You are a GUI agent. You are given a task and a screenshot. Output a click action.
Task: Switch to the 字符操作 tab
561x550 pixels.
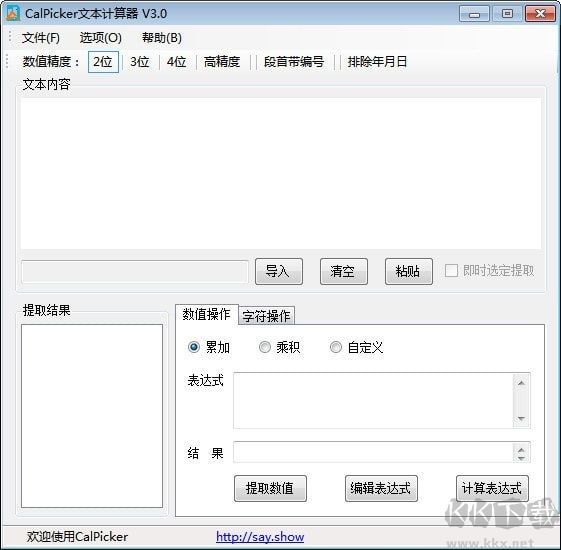click(x=267, y=316)
